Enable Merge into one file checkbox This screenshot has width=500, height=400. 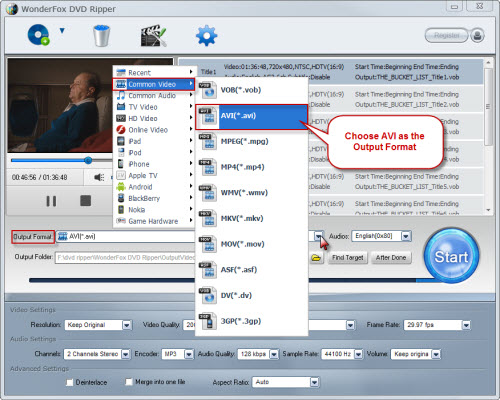pyautogui.click(x=129, y=382)
